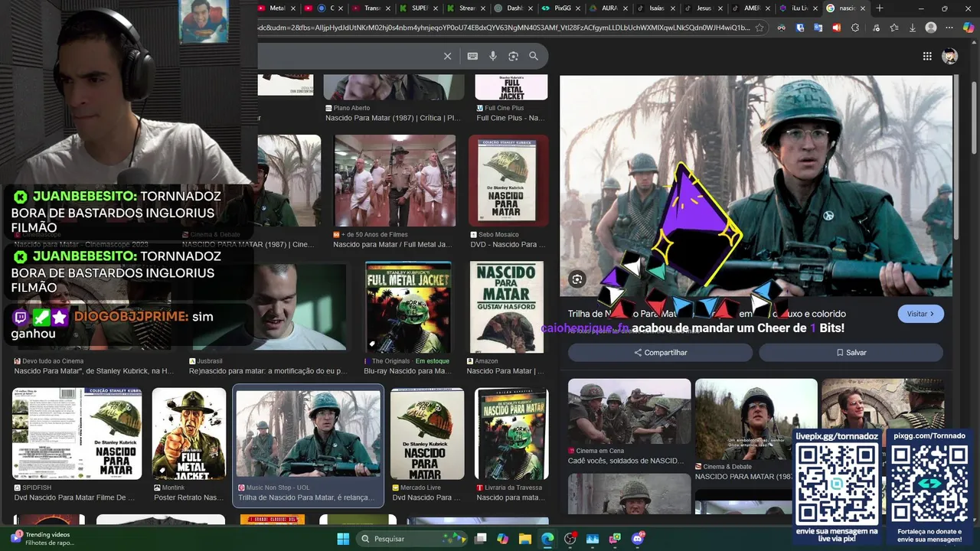Open the large soldier preview image

click(756, 186)
